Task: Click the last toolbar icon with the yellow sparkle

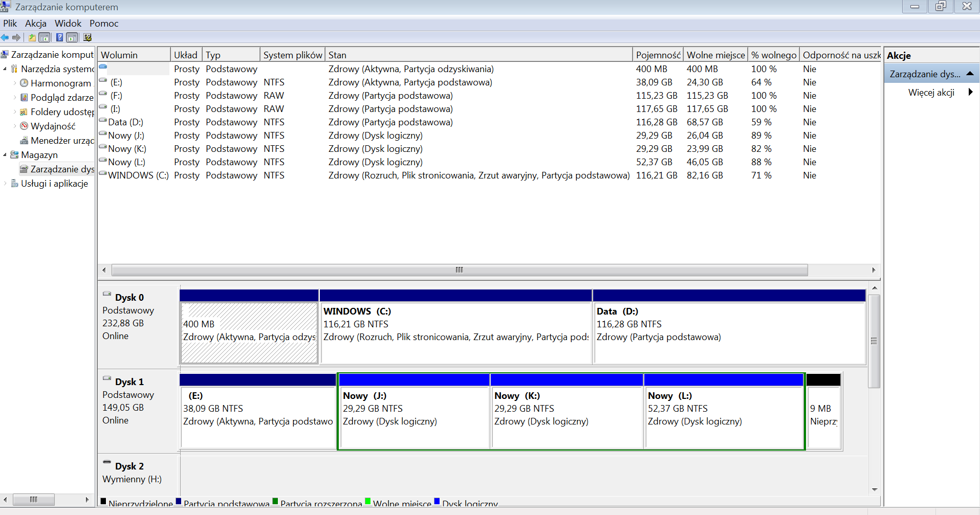Action: (88, 37)
